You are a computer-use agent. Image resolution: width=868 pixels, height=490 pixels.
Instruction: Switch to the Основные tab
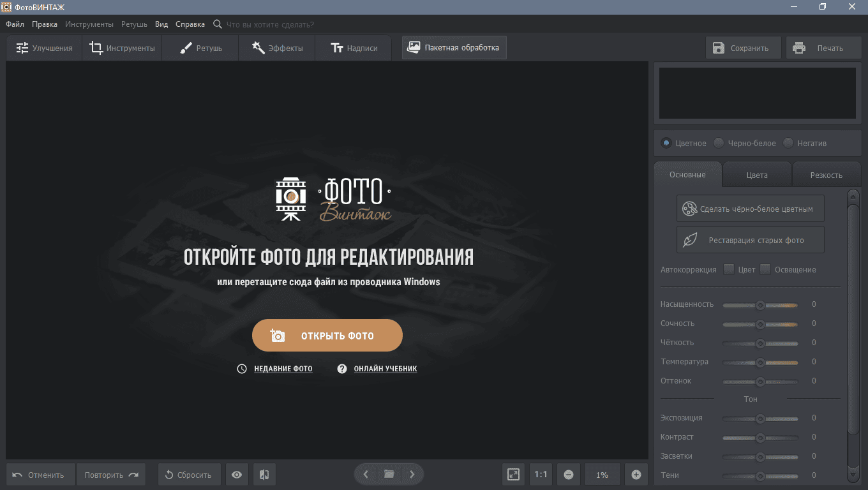(687, 174)
